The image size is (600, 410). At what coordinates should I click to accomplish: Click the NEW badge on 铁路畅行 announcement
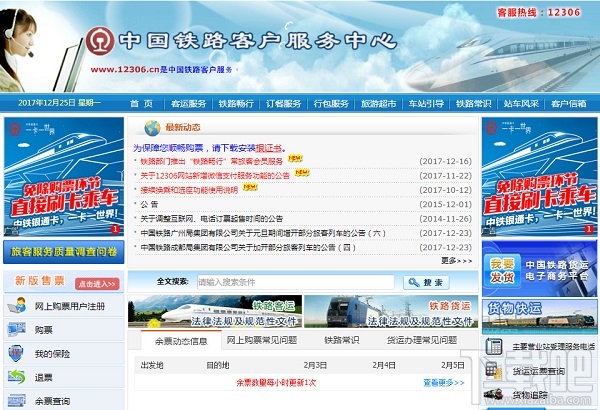(x=295, y=158)
